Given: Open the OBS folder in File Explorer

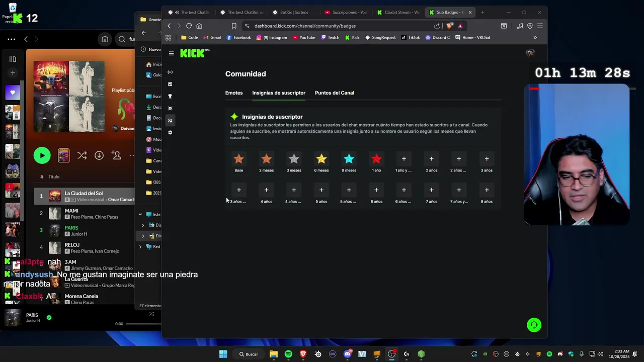Looking at the screenshot, I should point(154,182).
